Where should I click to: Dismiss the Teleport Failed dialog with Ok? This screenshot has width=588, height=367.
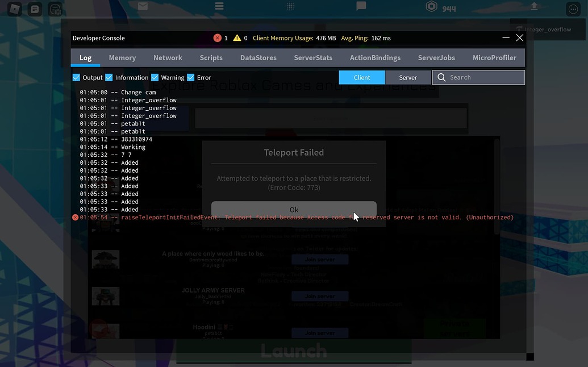pyautogui.click(x=294, y=209)
